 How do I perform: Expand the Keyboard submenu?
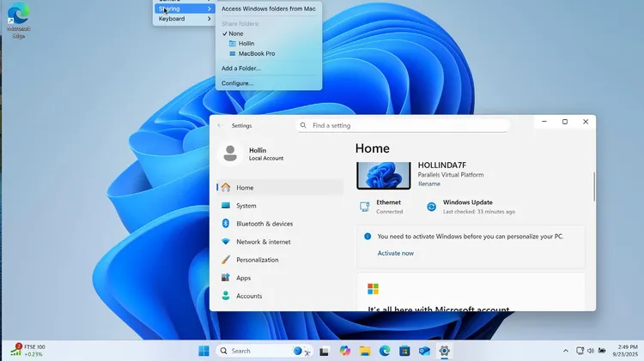click(x=183, y=18)
